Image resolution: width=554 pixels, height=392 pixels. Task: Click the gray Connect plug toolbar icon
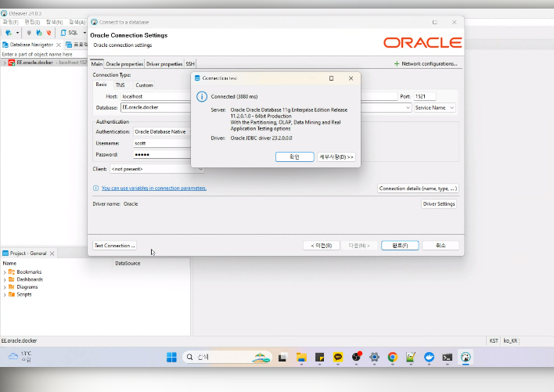pyautogui.click(x=29, y=33)
